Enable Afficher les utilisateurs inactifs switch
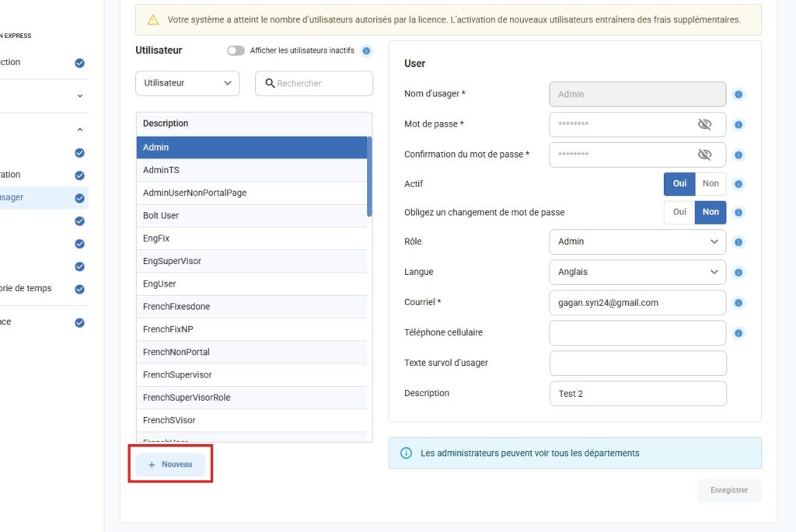Screen dimensions: 796x532 click(236, 50)
